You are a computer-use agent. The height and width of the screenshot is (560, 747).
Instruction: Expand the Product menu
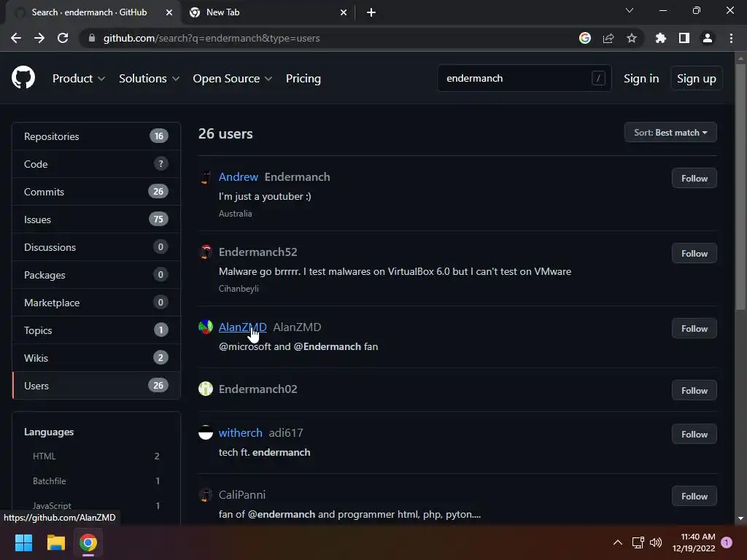tap(79, 79)
